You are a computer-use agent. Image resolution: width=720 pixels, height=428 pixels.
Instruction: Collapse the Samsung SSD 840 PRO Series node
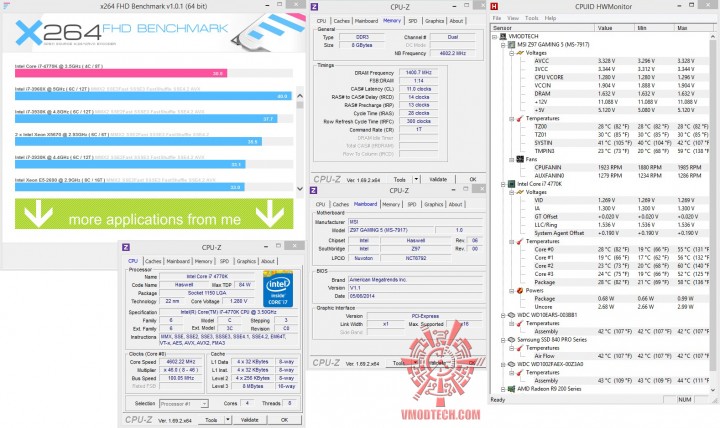pyautogui.click(x=503, y=340)
